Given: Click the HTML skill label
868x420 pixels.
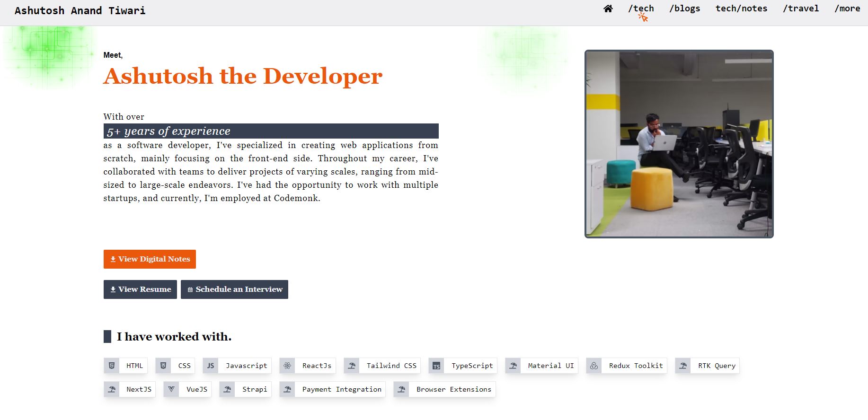Looking at the screenshot, I should 134,366.
